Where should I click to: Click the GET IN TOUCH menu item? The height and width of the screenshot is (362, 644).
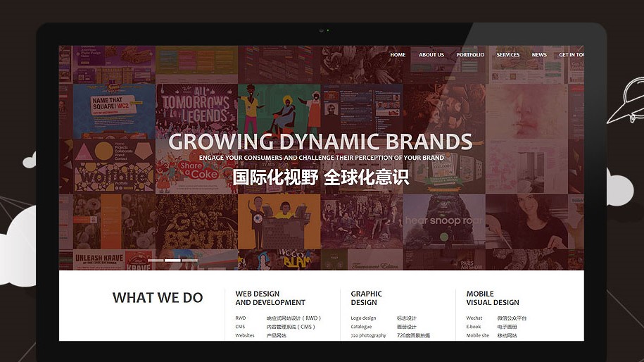coord(572,55)
